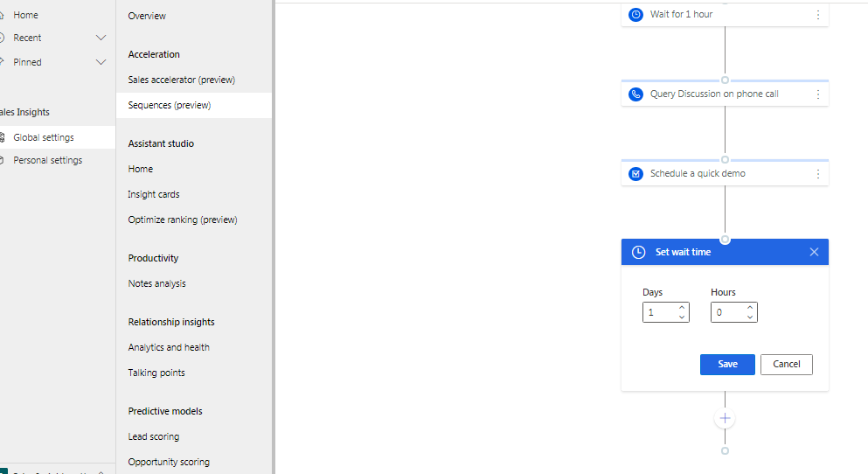Viewport: 868px width, 474px height.
Task: Open Sales accelerator (preview) settings
Action: [182, 80]
